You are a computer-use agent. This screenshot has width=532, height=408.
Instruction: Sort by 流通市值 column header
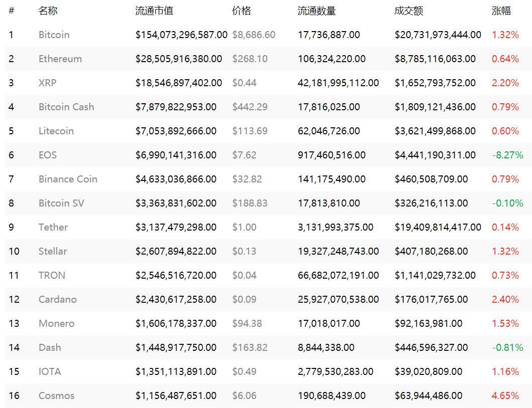point(154,11)
